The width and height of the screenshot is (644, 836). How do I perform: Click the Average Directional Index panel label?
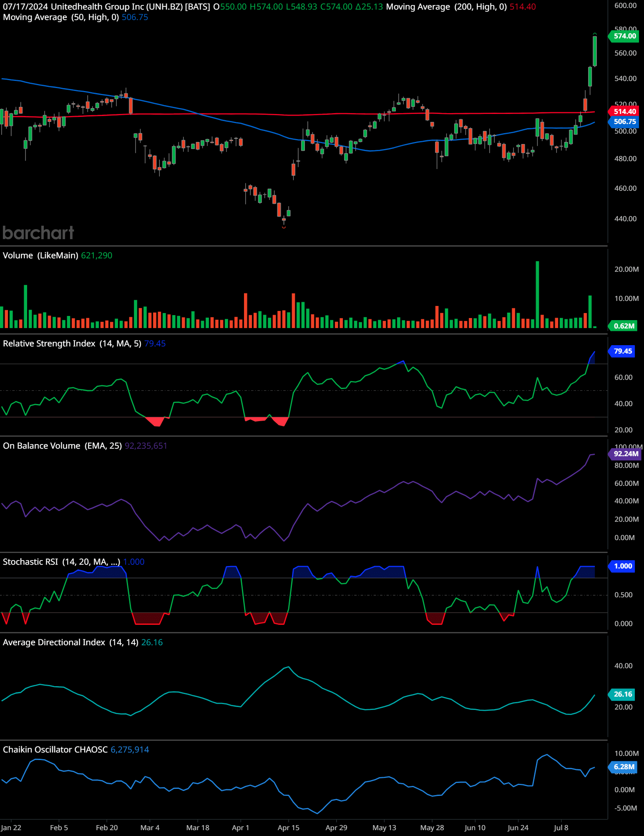[x=70, y=642]
